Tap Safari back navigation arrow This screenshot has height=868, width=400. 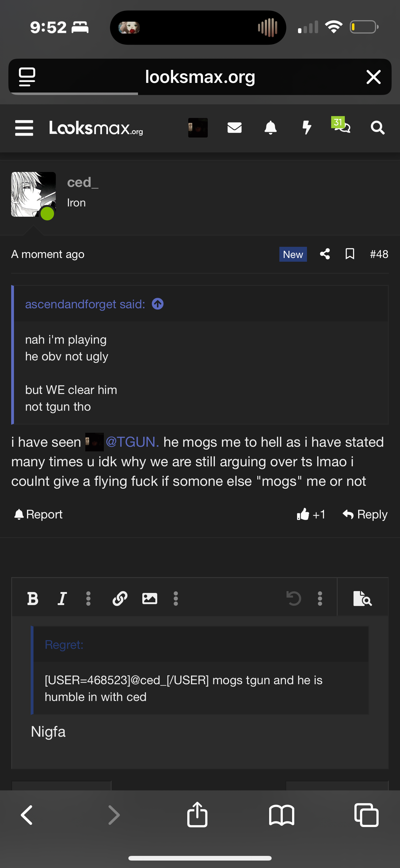pos(27,815)
